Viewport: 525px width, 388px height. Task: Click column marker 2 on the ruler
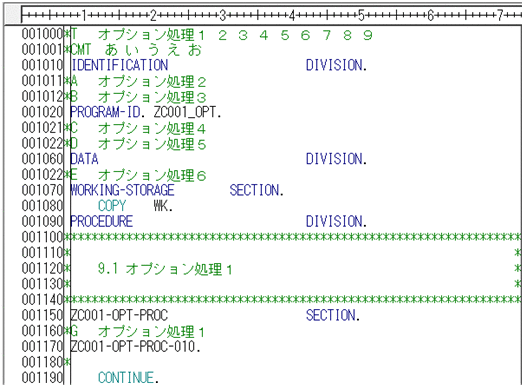coord(153,15)
